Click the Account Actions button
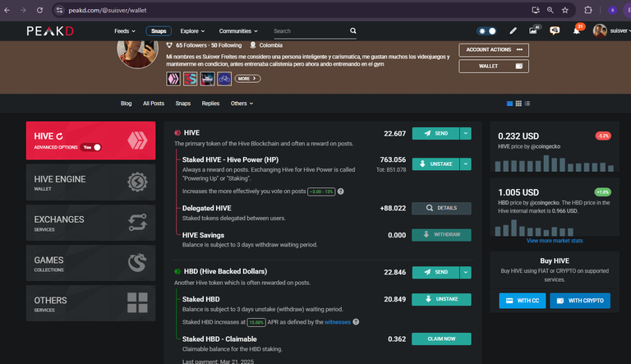The image size is (631, 364). pos(494,50)
